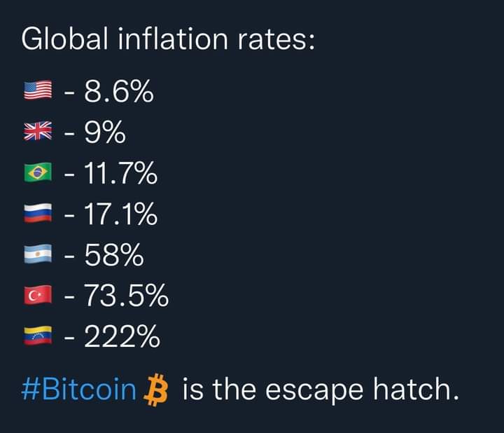This screenshot has width=504, height=433.
Task: Open the #Bitcoin hashtag link
Action: pos(78,390)
